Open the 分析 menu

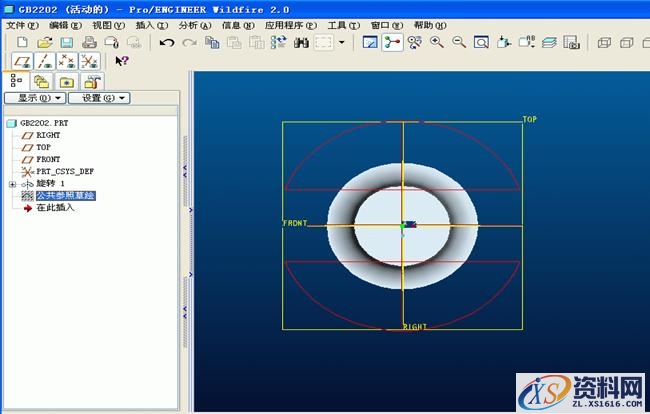192,24
